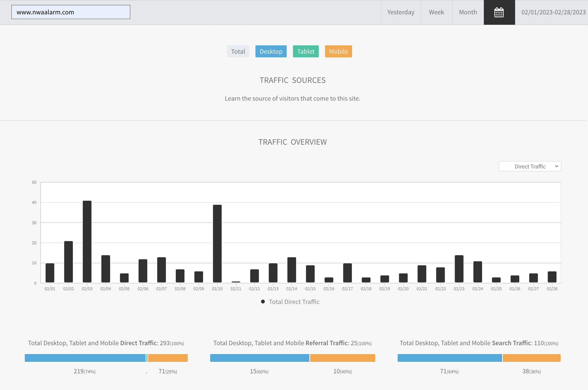Click the Total Direct Traffic legend label
The image size is (588, 390).
tap(294, 302)
